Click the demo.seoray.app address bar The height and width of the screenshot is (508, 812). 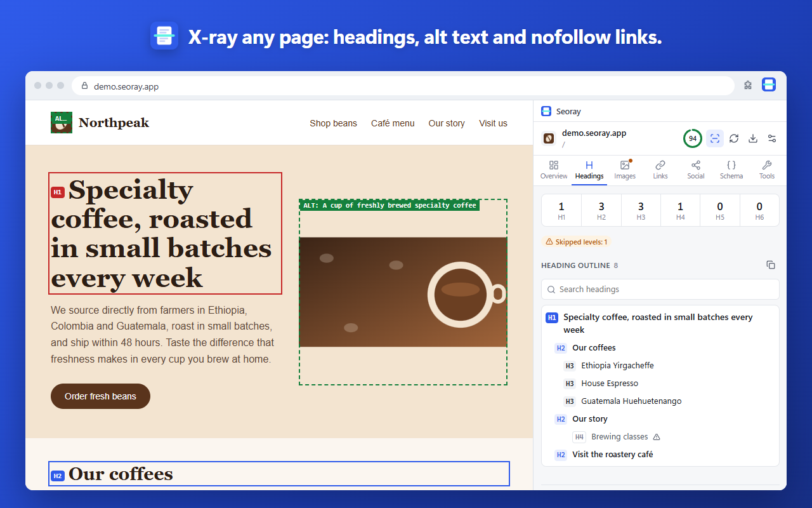click(403, 86)
